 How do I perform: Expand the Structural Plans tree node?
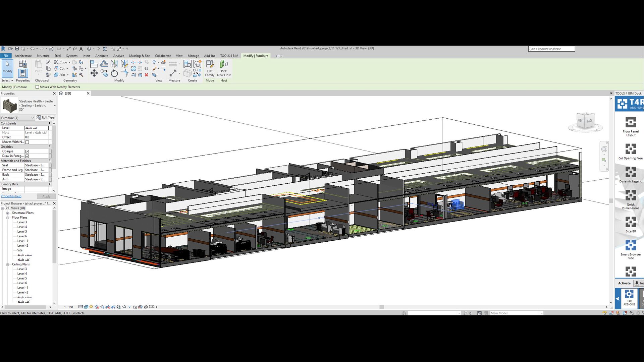coord(7,213)
